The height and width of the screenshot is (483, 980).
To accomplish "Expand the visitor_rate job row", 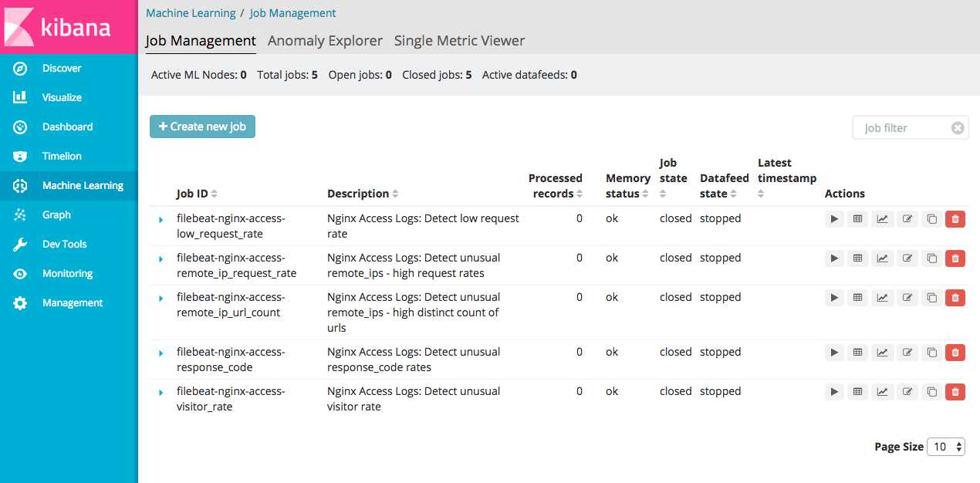I will (x=161, y=393).
